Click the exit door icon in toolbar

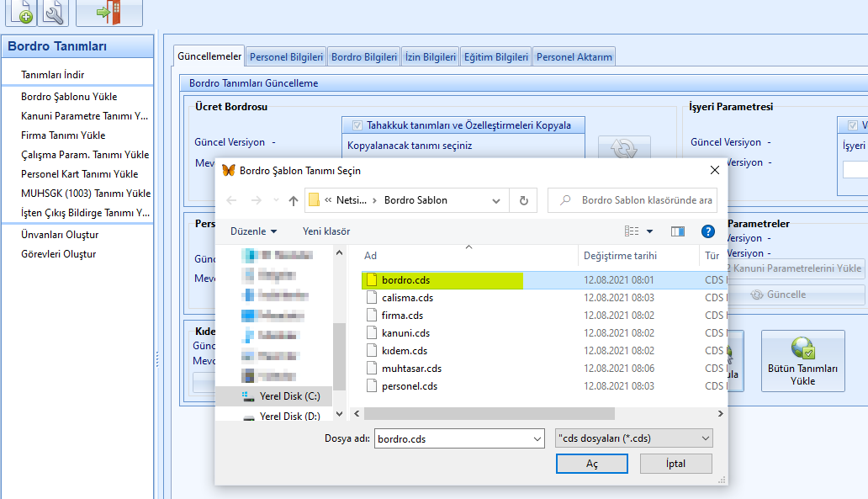108,12
